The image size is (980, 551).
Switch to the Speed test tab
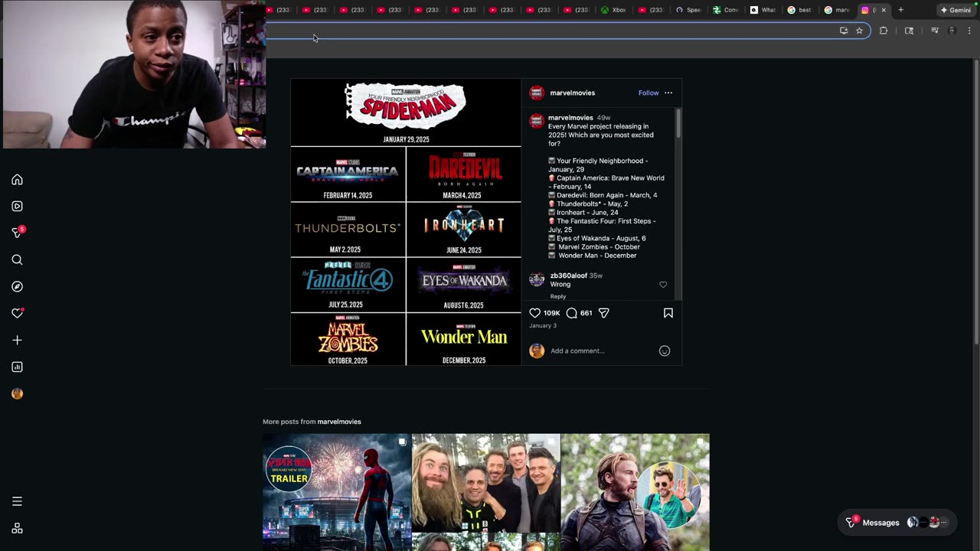click(x=688, y=10)
